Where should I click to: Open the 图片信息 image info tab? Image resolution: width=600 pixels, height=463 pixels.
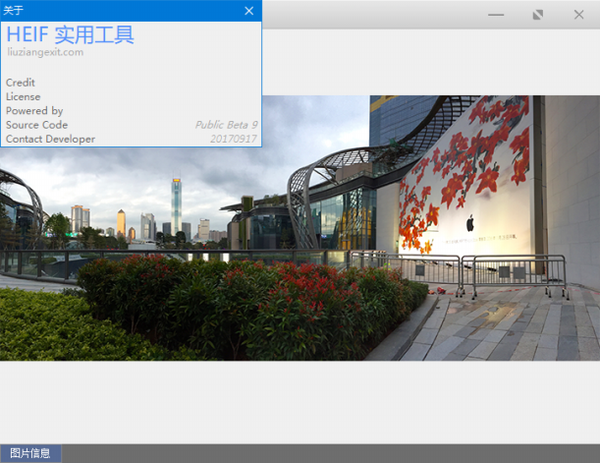click(x=31, y=453)
